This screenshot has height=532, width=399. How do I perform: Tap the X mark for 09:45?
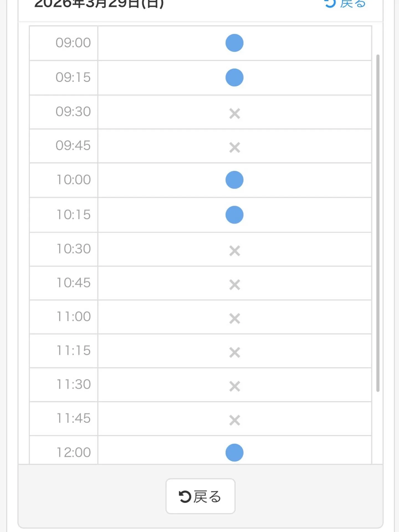pyautogui.click(x=234, y=147)
